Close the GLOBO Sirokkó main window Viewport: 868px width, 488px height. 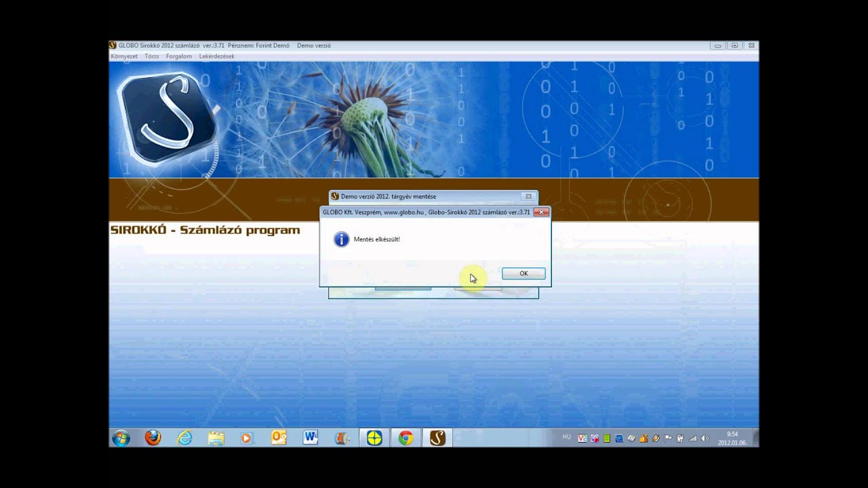click(751, 45)
